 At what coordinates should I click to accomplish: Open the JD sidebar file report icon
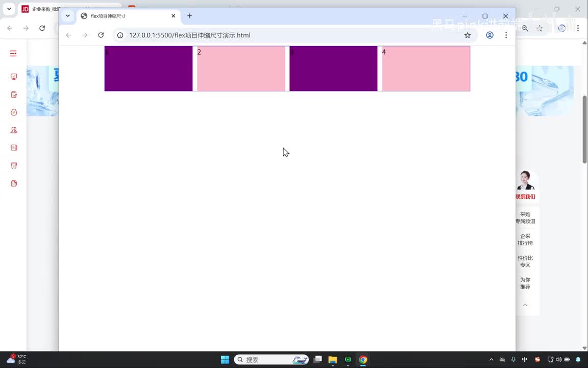click(14, 183)
